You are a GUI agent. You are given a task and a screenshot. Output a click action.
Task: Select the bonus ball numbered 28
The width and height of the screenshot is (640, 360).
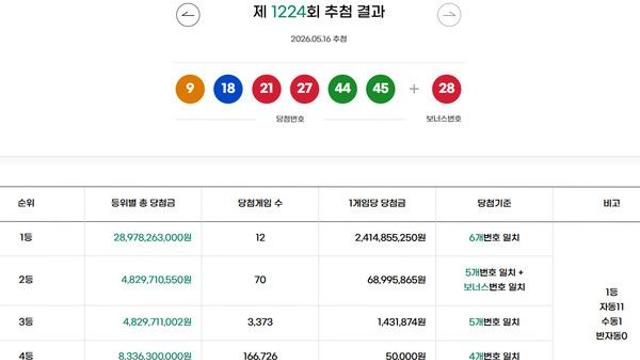tap(447, 89)
